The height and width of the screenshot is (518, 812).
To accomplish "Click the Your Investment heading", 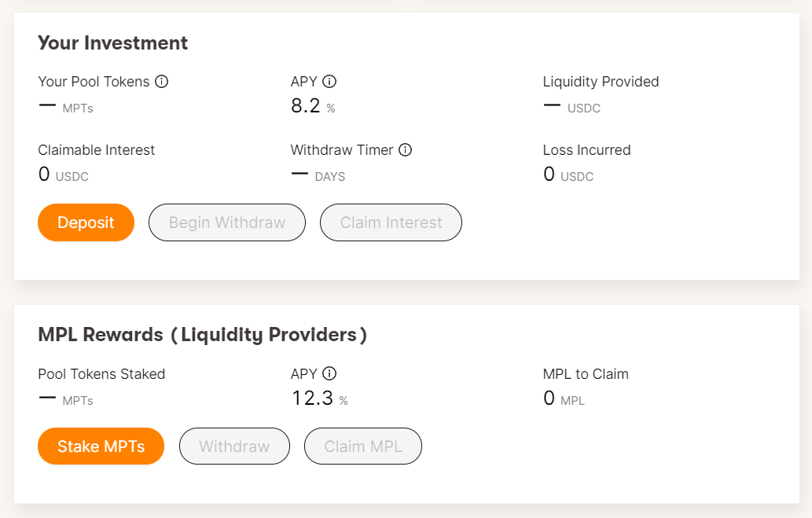I will 112,42.
